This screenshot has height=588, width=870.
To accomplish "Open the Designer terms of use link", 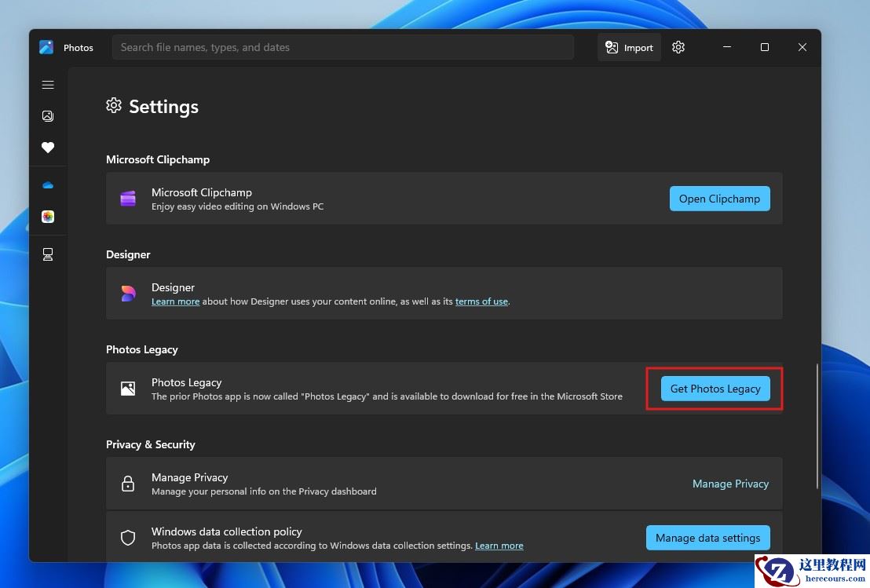I will point(481,301).
